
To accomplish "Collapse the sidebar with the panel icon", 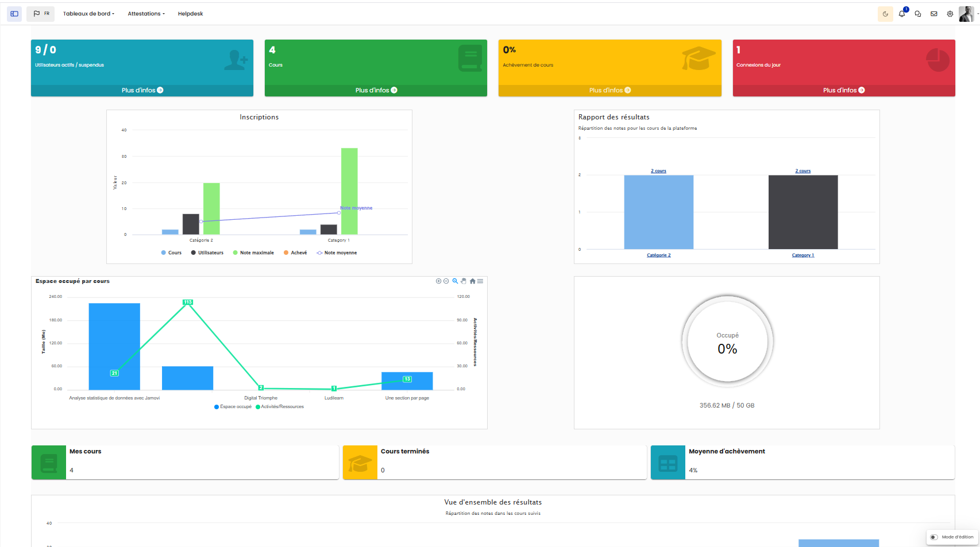I will pyautogui.click(x=14, y=13).
